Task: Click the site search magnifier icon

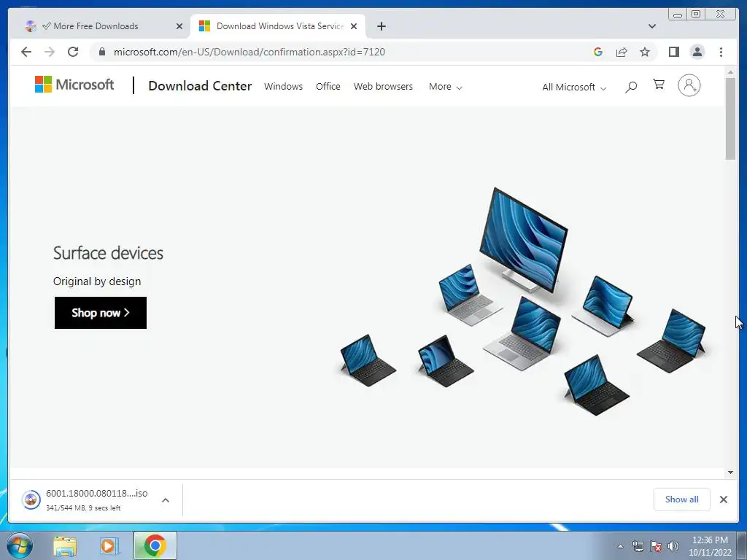Action: (631, 87)
